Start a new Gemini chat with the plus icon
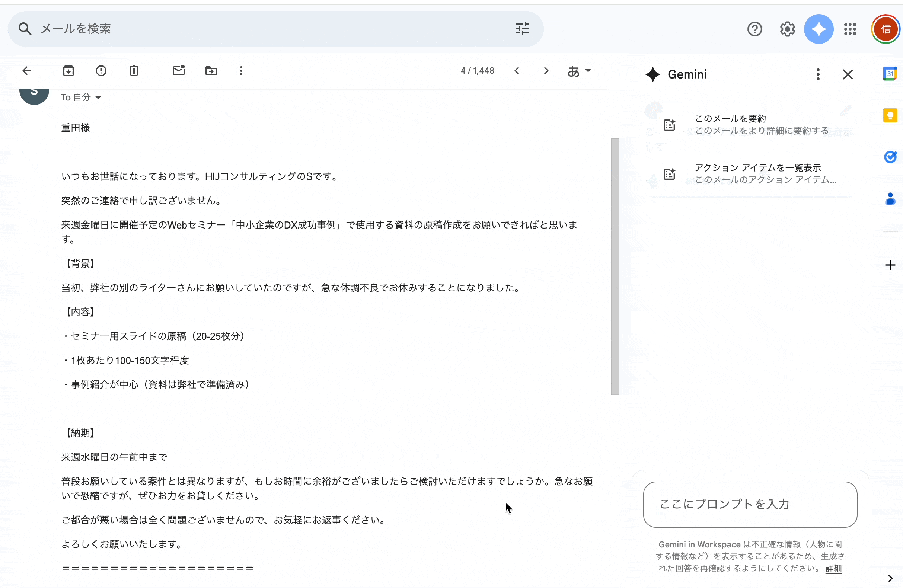The image size is (903, 588). point(890,265)
